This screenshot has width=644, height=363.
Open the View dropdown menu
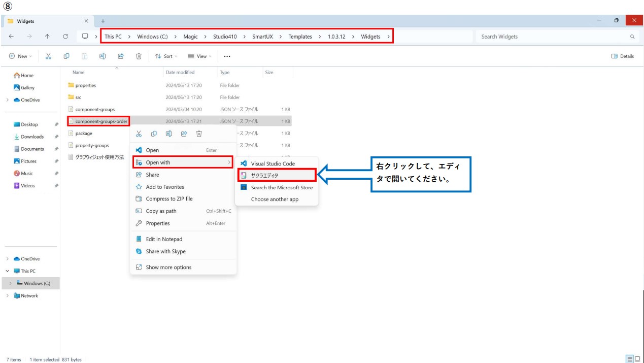pyautogui.click(x=199, y=56)
